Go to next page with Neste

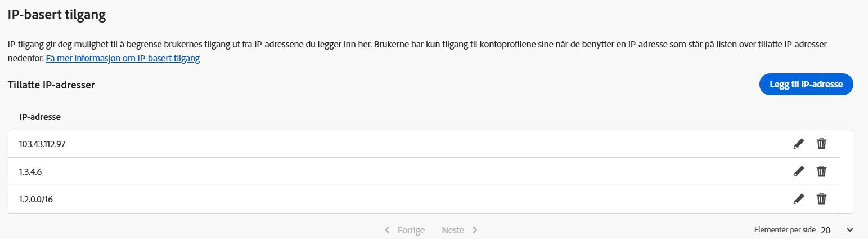tap(453, 230)
